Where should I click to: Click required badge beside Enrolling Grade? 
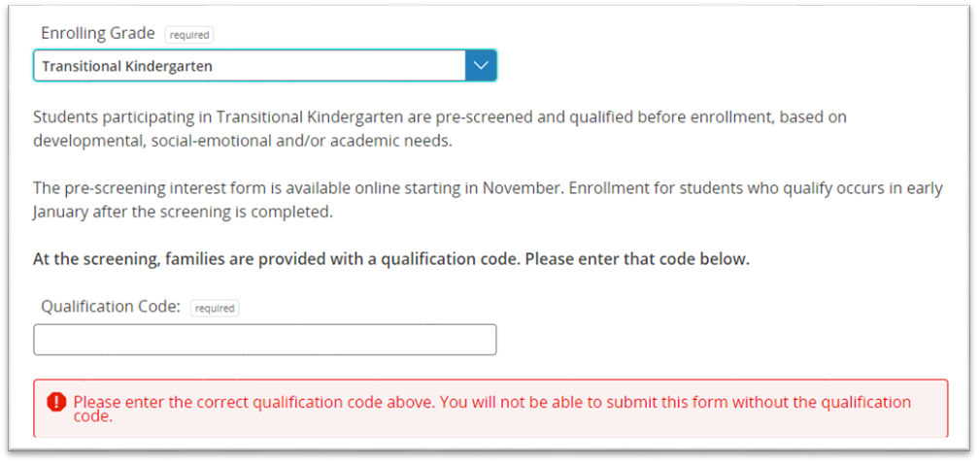point(189,36)
